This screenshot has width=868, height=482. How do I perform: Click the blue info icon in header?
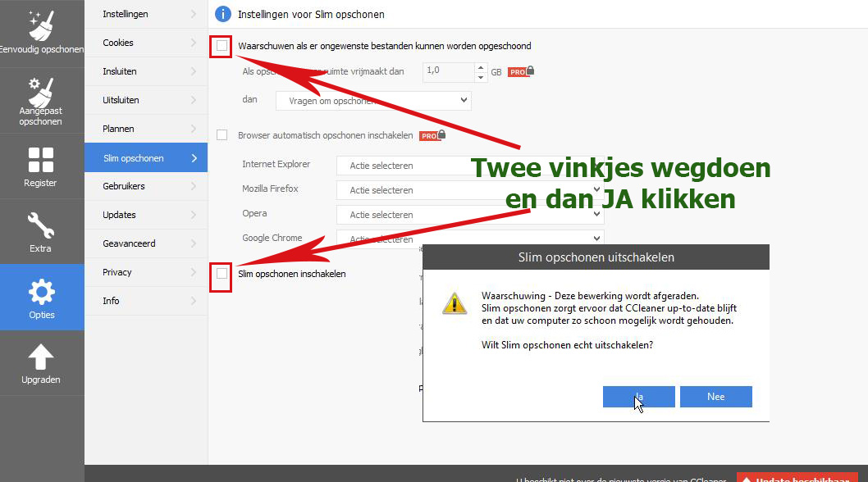(x=222, y=14)
